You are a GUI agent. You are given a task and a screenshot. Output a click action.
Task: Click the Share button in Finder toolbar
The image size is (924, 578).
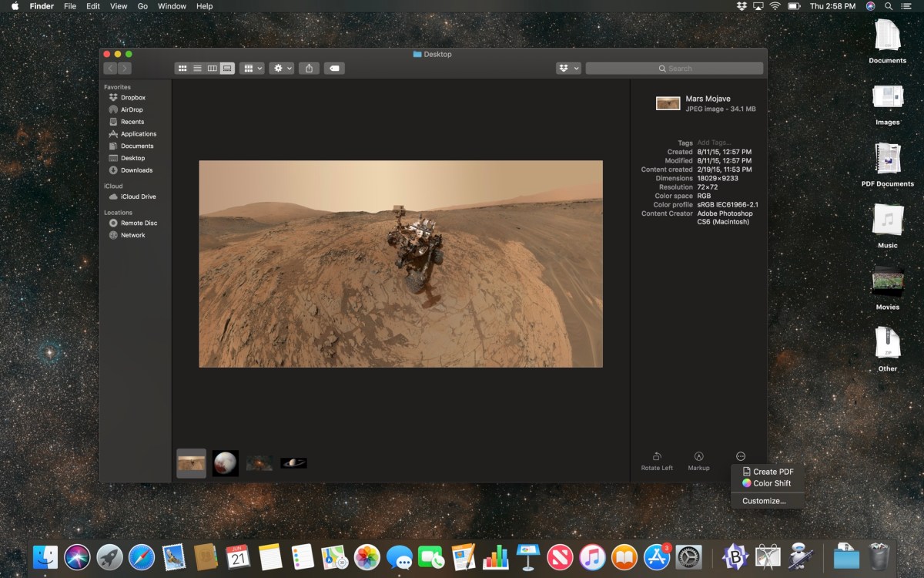coord(309,69)
